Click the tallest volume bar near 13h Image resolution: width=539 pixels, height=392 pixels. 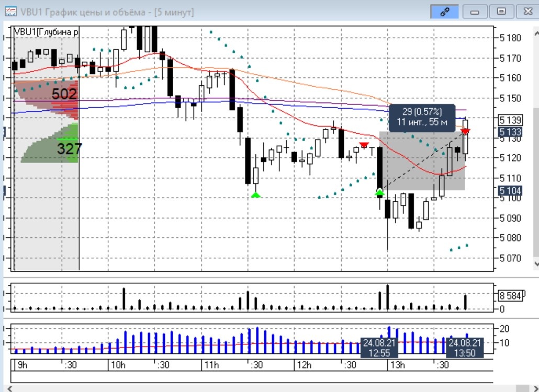(x=388, y=297)
